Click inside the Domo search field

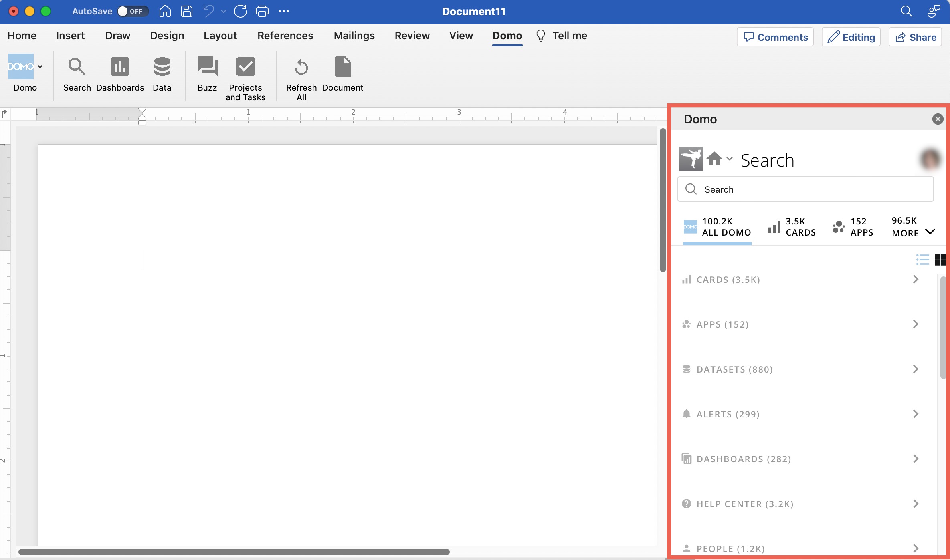coord(805,189)
